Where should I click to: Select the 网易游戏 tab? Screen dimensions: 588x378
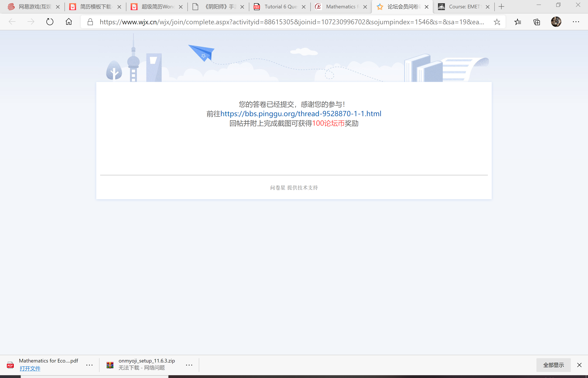[34, 7]
